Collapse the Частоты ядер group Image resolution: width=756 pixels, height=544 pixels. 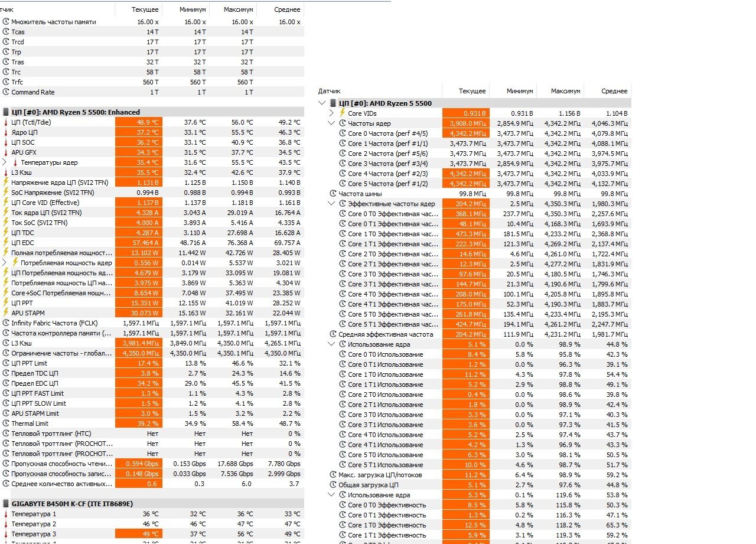[331, 123]
